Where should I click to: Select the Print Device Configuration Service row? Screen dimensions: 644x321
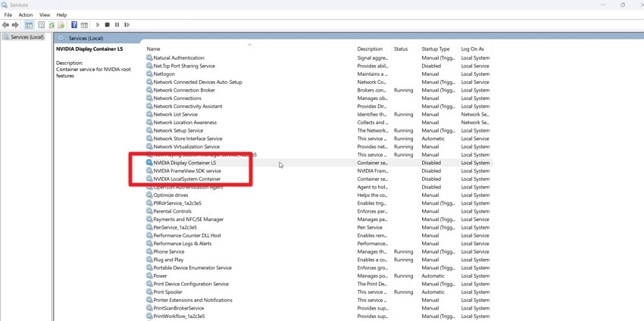coord(319,284)
